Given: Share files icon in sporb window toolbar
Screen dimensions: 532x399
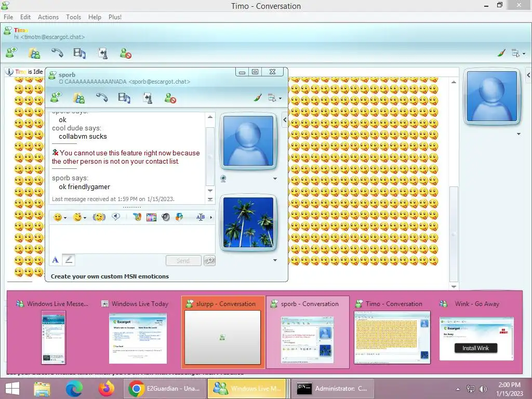Looking at the screenshot, I should pyautogui.click(x=79, y=98).
